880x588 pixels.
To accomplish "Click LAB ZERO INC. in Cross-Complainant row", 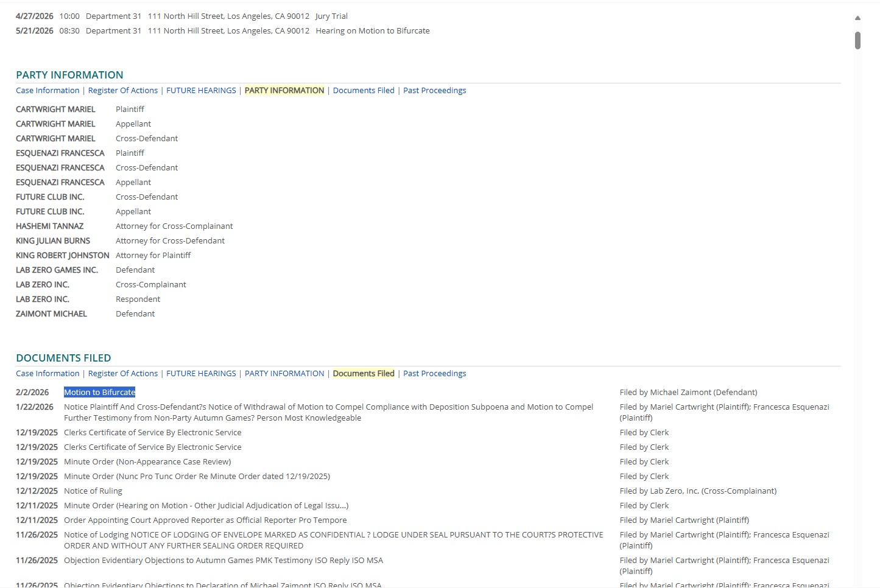I will point(43,285).
